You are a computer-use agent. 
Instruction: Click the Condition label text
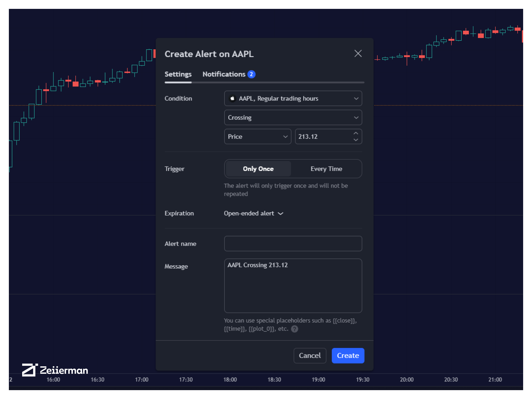[x=178, y=98]
